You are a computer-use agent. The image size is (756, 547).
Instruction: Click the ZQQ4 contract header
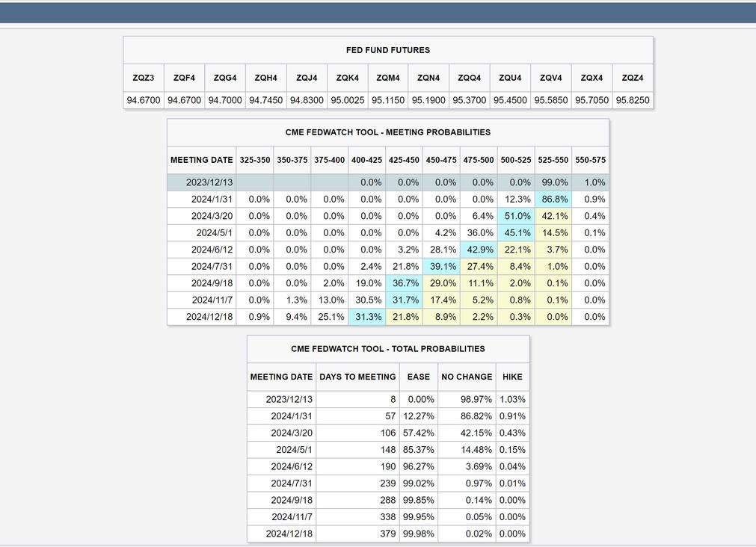pos(470,78)
